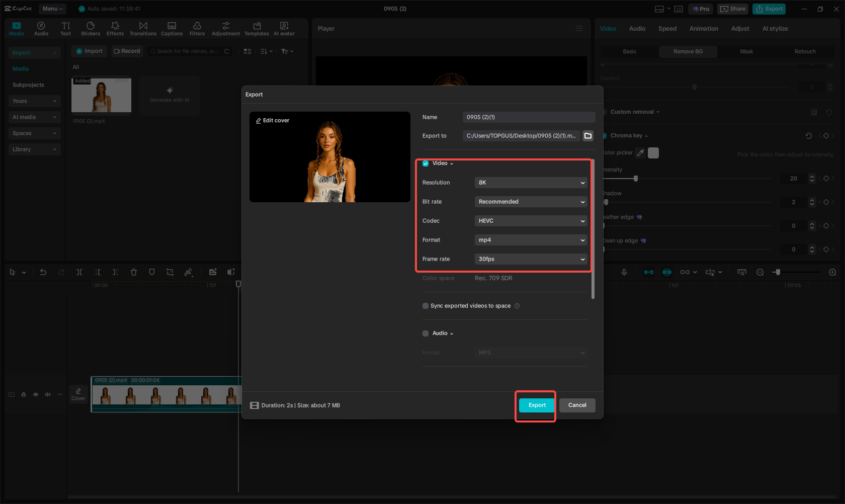Open the Resolution dropdown set to 8K

(x=531, y=183)
